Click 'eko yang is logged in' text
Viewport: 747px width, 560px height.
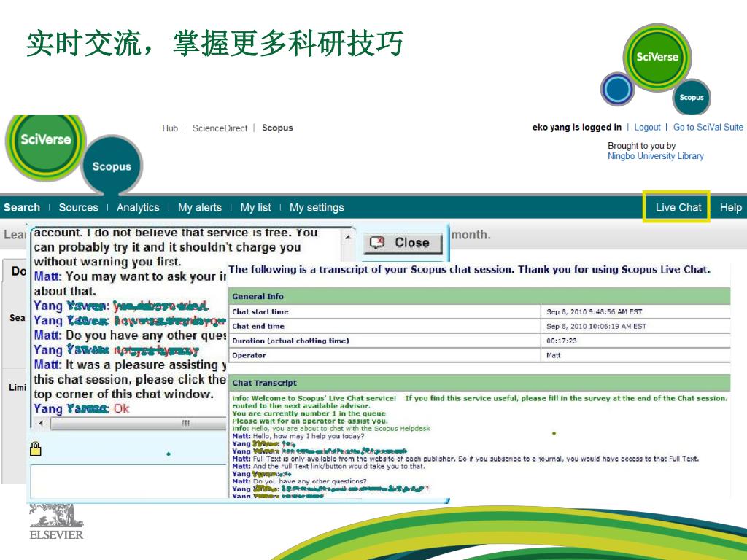pos(576,127)
